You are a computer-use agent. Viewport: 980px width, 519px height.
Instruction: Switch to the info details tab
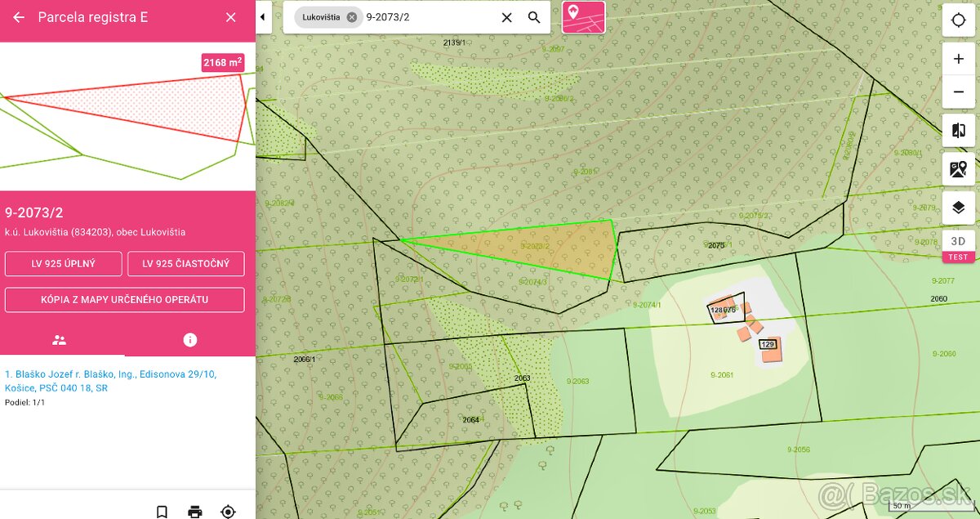(190, 340)
